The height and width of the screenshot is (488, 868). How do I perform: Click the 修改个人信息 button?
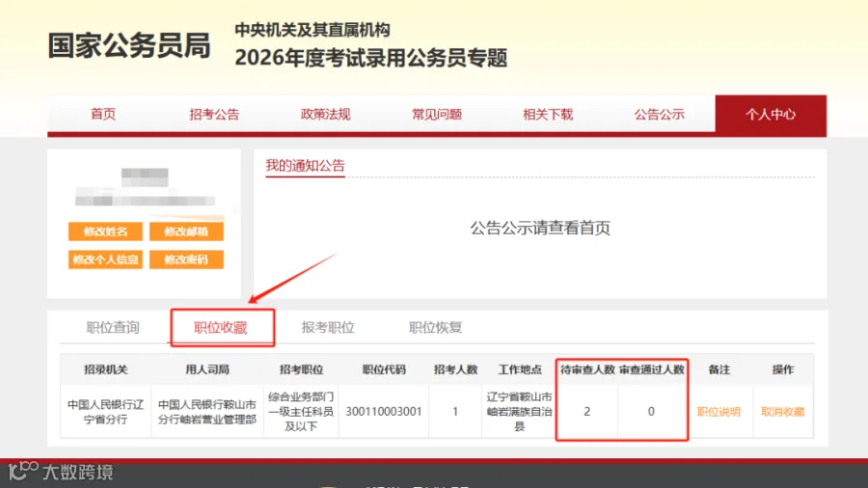point(105,259)
